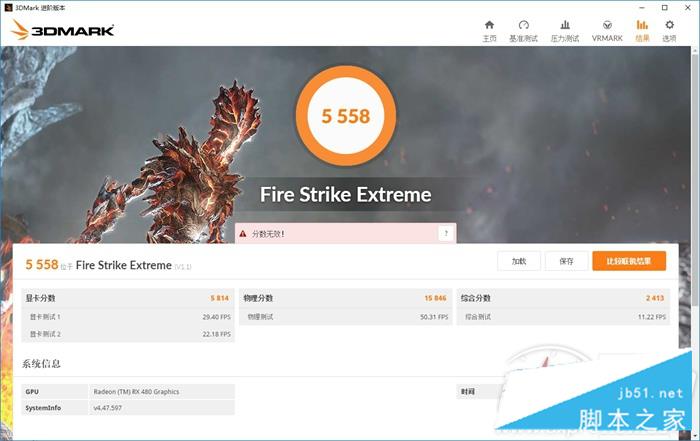Click the graphics score value 5 814
The width and height of the screenshot is (700, 441).
[220, 298]
